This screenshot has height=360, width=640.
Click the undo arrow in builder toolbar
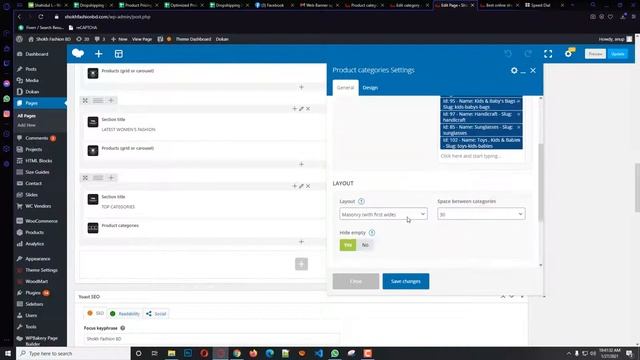click(x=508, y=54)
